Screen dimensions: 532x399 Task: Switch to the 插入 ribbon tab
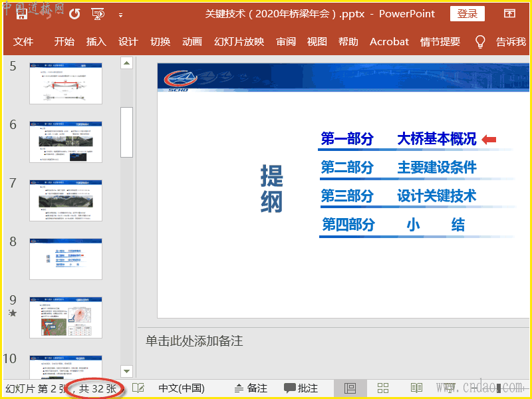click(x=96, y=42)
